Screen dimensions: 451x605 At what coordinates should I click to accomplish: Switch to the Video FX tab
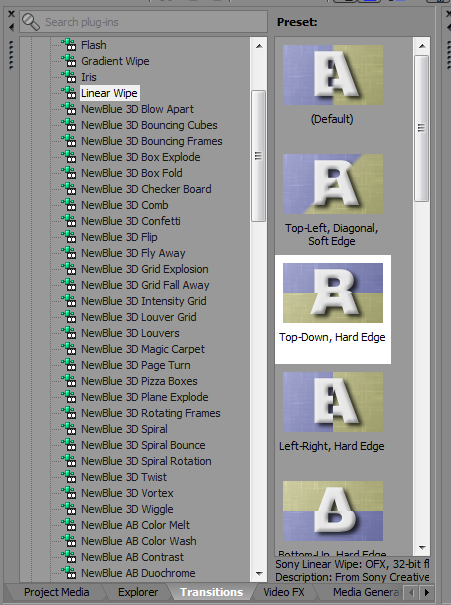284,592
